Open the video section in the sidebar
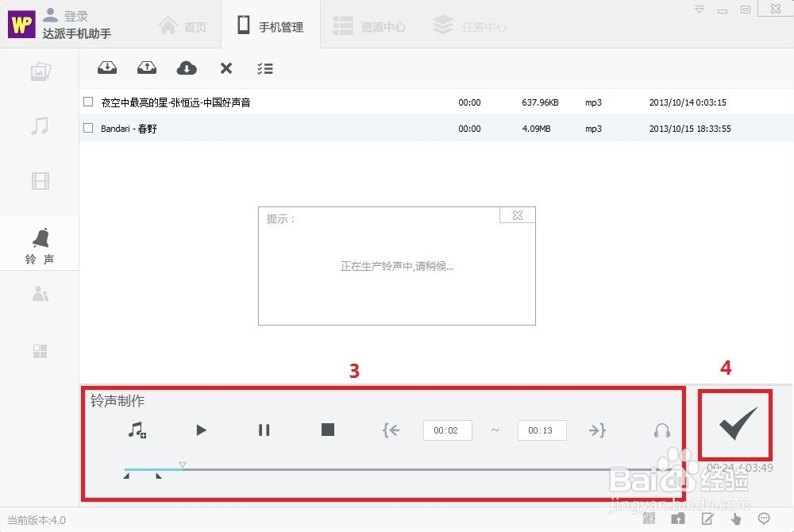Screen dimensions: 794x532 tap(40, 181)
